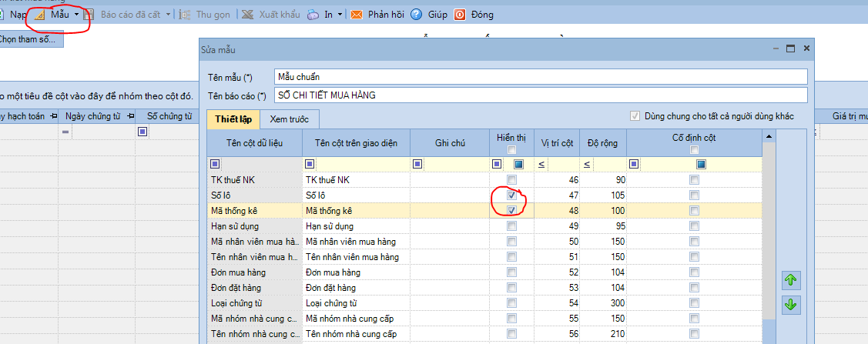Move row up with green up arrow
Image resolution: width=868 pixels, height=344 pixels.
(789, 280)
